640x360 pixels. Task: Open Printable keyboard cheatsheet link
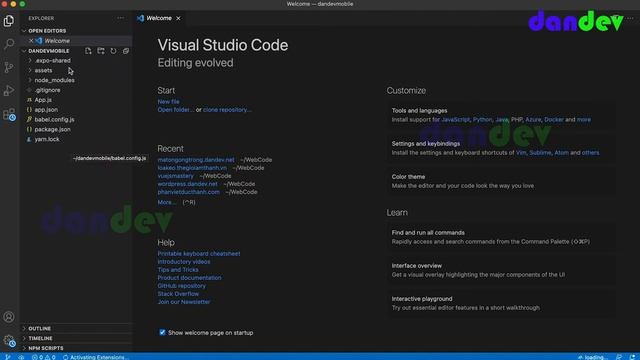[199, 253]
